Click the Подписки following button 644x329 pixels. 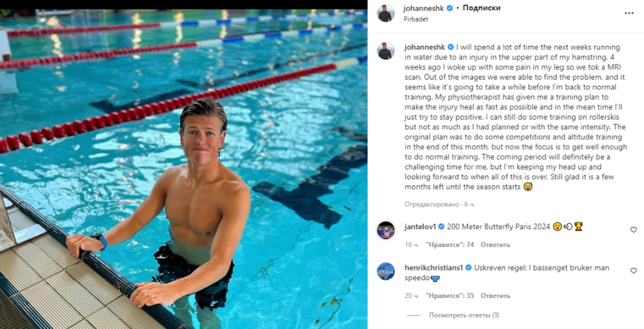point(481,8)
